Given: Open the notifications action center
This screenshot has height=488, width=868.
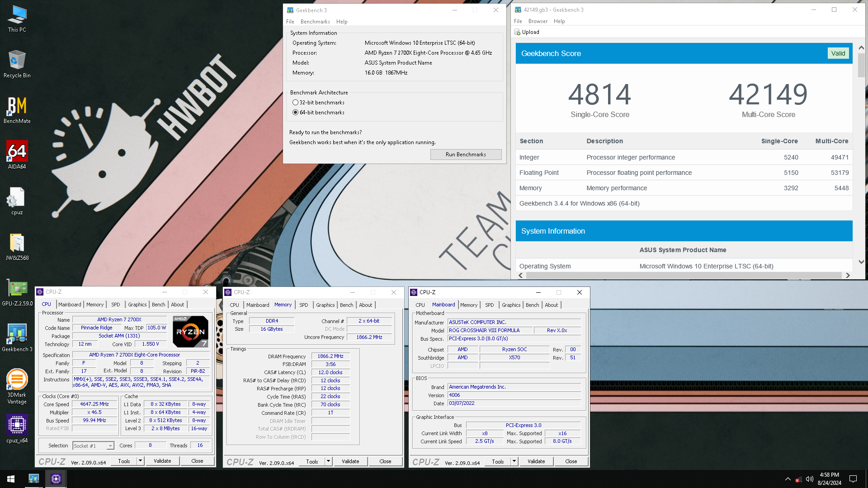Looking at the screenshot, I should click(x=853, y=479).
